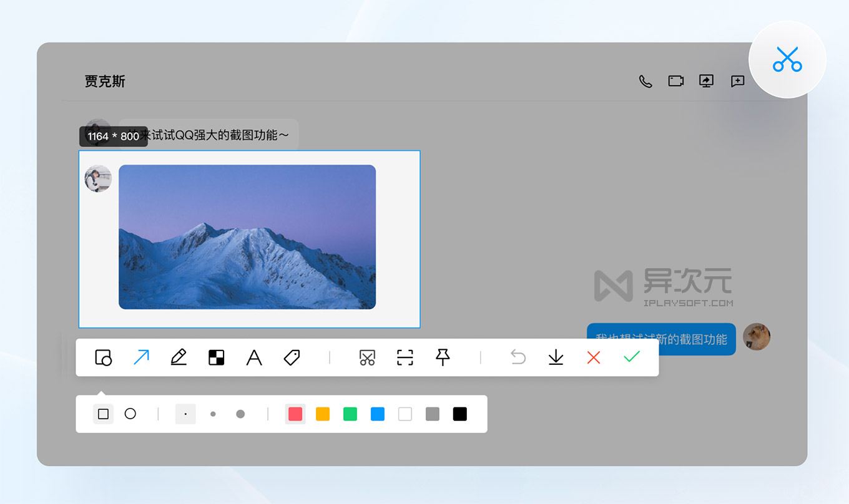This screenshot has width=849, height=504.
Task: Pin the screenshot to screen
Action: tap(443, 357)
